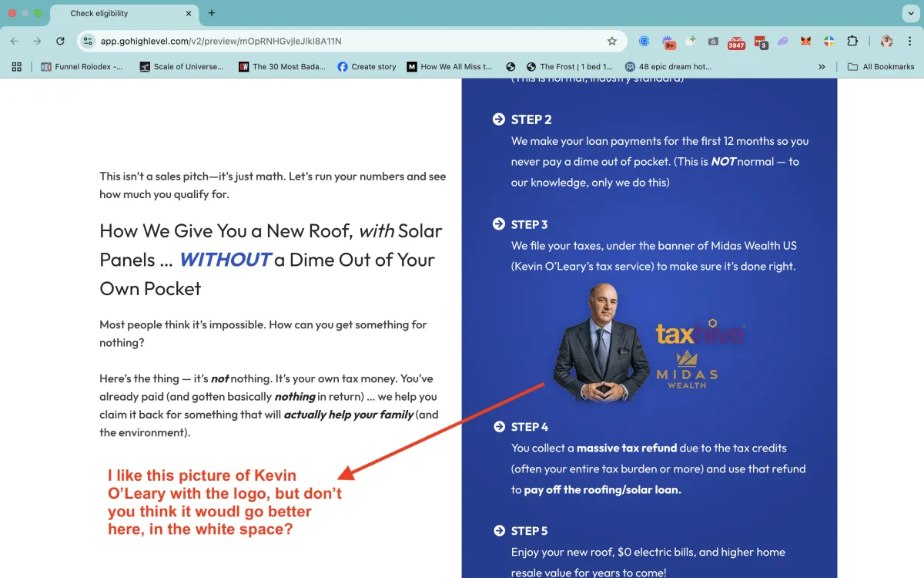The width and height of the screenshot is (924, 578).
Task: Click the 'How We Give You a New Roof' heading
Action: (x=271, y=260)
